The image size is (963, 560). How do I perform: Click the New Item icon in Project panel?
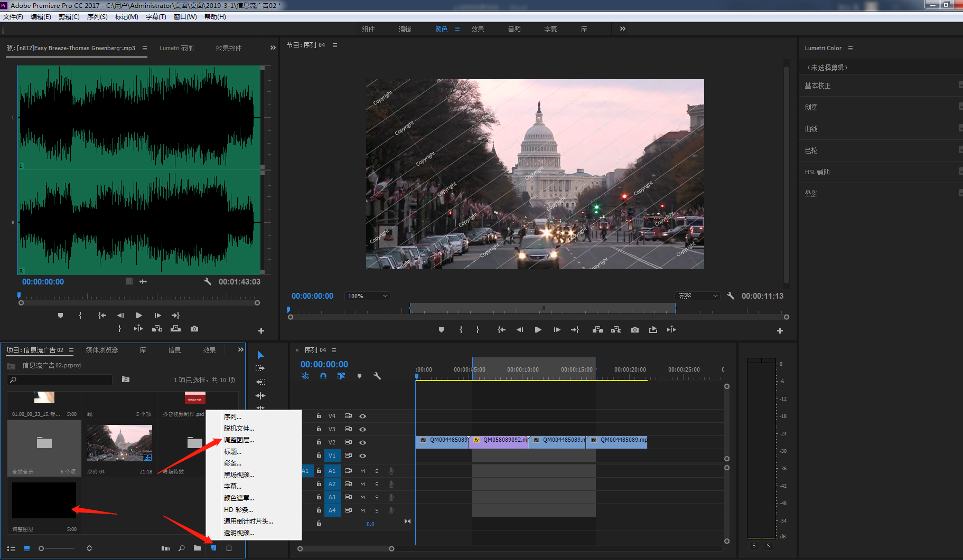coord(213,548)
